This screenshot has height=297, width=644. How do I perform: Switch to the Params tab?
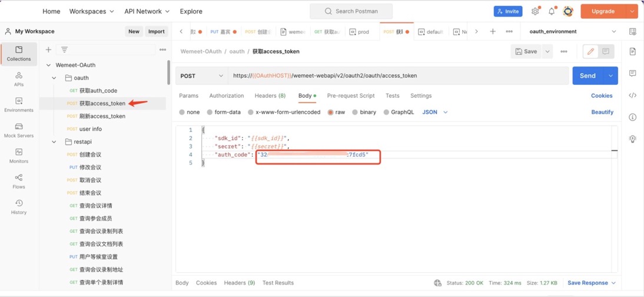point(188,96)
